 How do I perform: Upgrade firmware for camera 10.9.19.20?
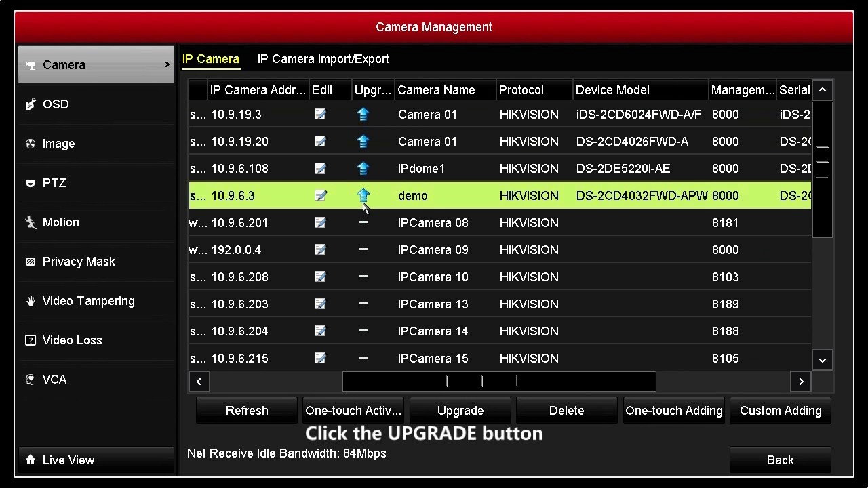363,142
